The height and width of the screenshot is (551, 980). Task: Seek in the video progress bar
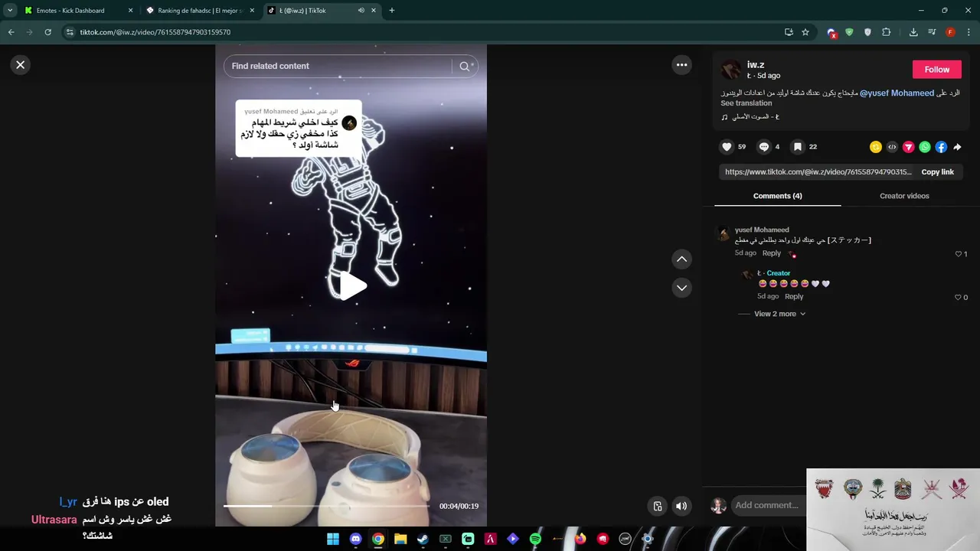327,506
